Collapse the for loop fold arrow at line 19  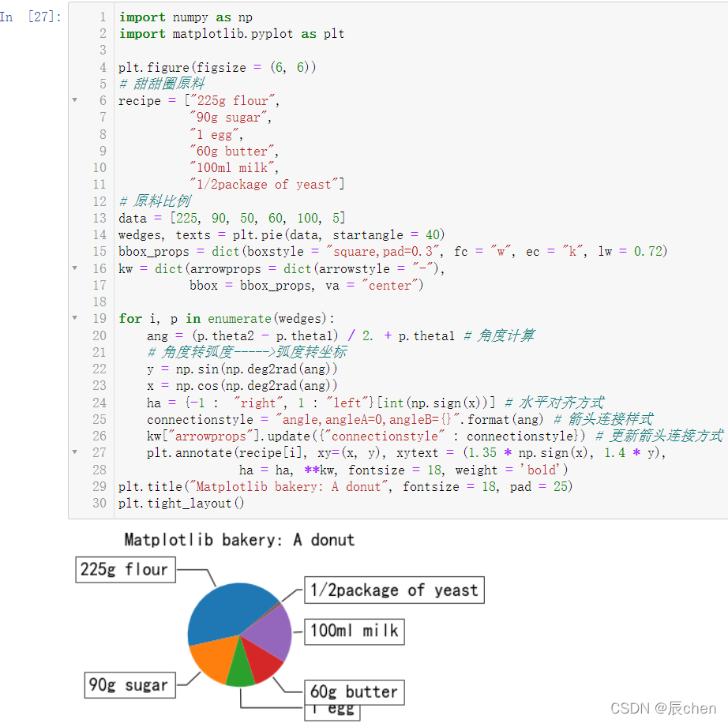pos(75,318)
